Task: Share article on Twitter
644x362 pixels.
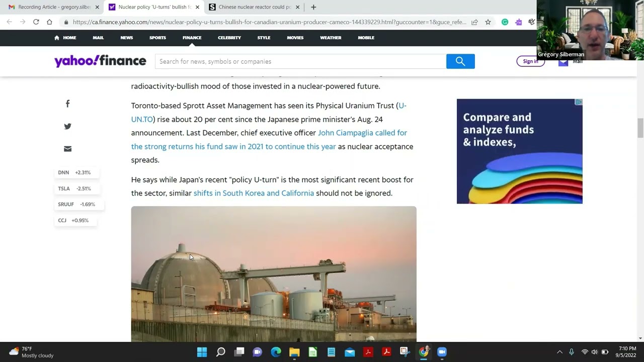Action: [x=67, y=126]
